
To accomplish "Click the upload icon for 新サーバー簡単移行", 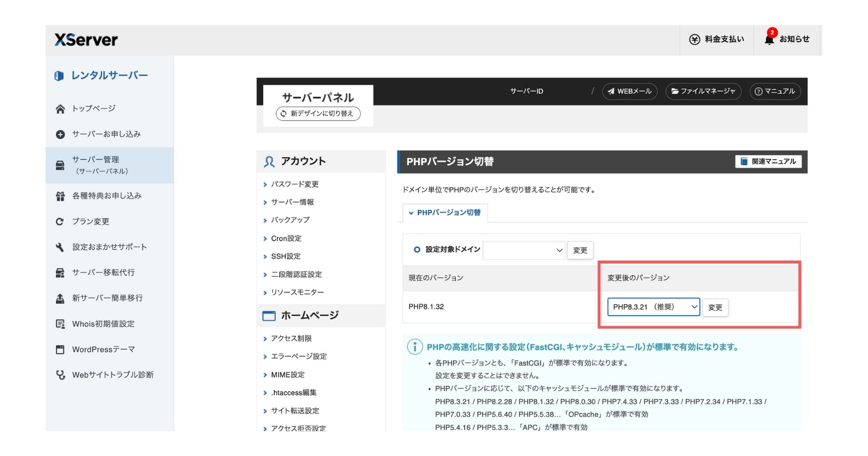I will click(x=60, y=299).
